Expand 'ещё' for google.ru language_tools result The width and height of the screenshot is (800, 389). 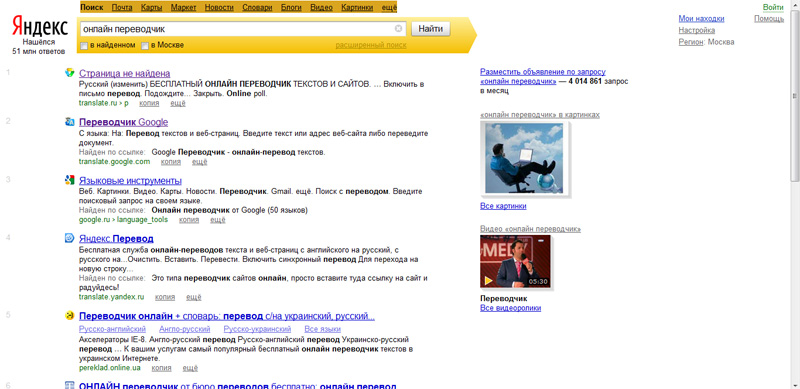(x=218, y=220)
